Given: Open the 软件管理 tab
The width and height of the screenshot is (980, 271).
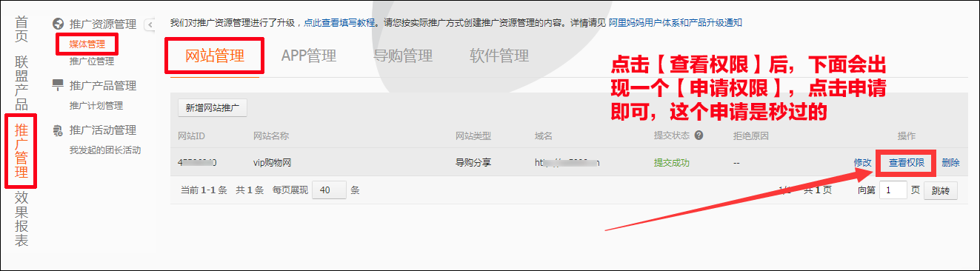Looking at the screenshot, I should [499, 56].
